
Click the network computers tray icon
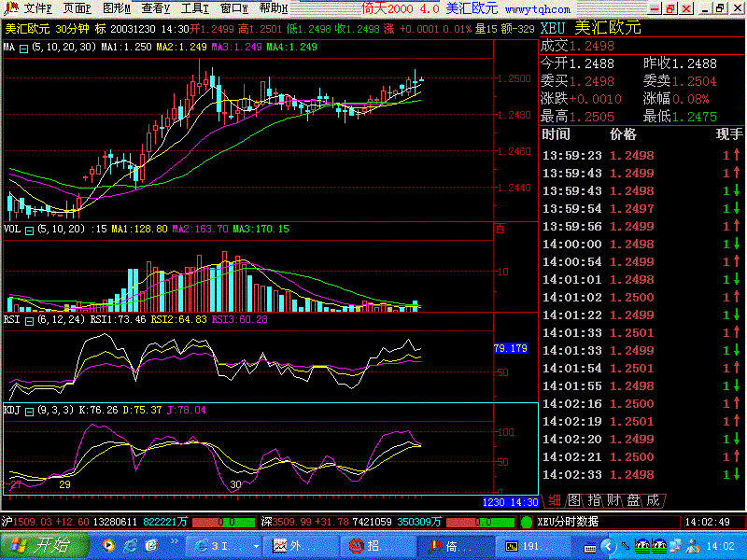click(676, 546)
